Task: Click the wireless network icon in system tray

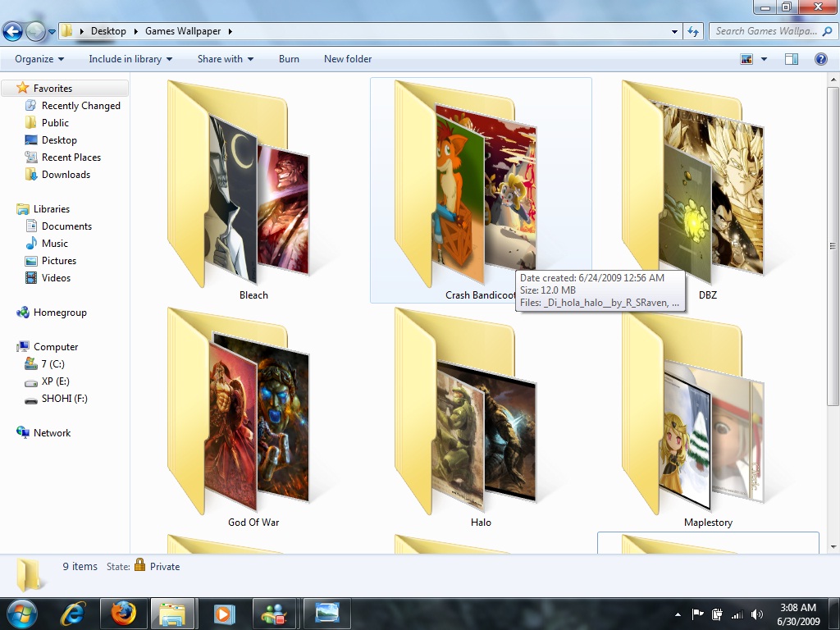Action: tap(737, 613)
